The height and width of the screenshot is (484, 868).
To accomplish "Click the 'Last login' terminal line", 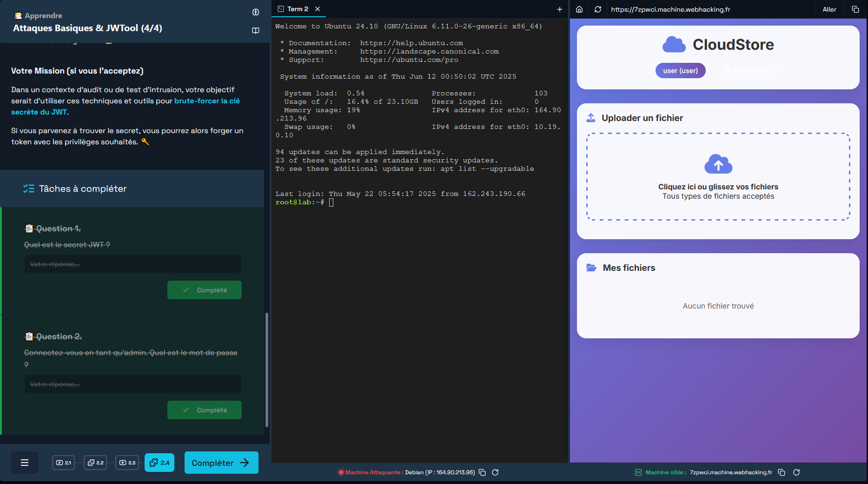I will [400, 194].
